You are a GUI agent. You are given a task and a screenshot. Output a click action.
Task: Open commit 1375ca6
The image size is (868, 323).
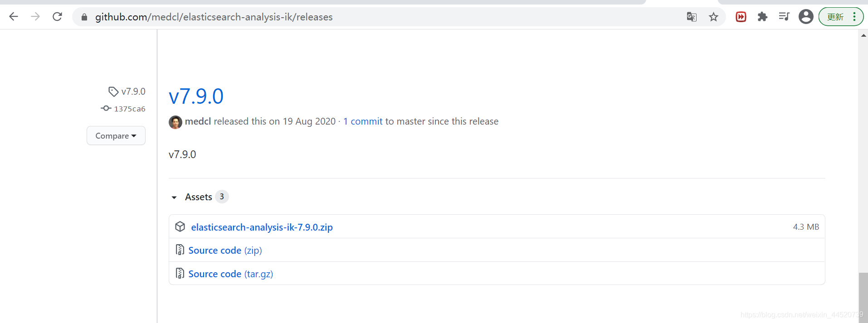(x=130, y=109)
